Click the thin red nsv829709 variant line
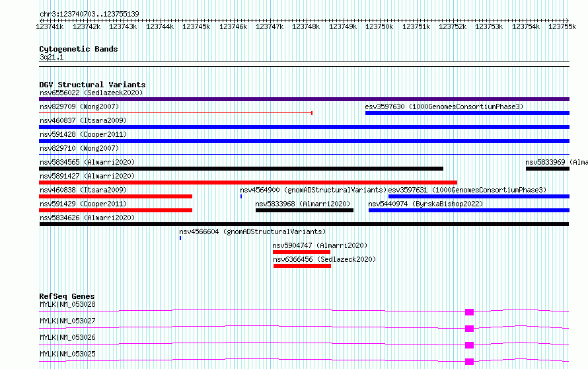Viewport: 588px width, 369px height. click(x=176, y=113)
